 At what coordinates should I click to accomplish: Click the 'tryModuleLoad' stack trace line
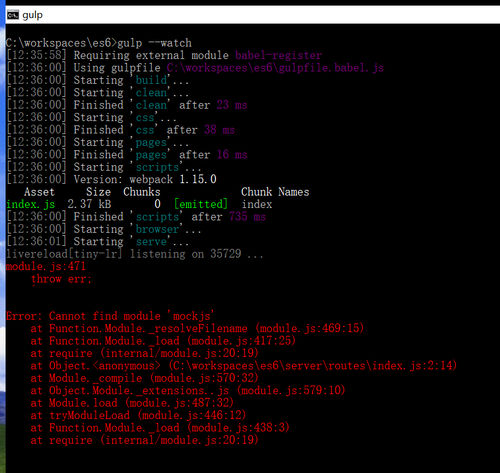click(x=138, y=415)
